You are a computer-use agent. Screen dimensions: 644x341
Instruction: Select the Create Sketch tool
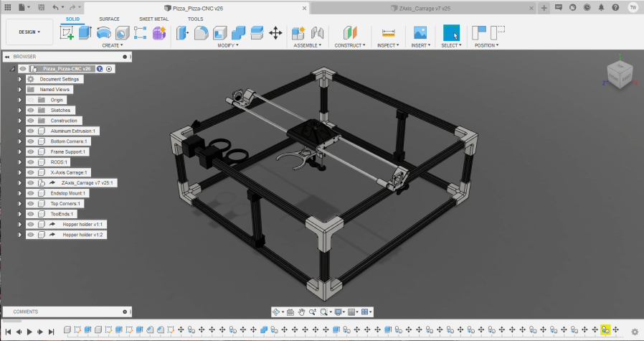(x=67, y=33)
